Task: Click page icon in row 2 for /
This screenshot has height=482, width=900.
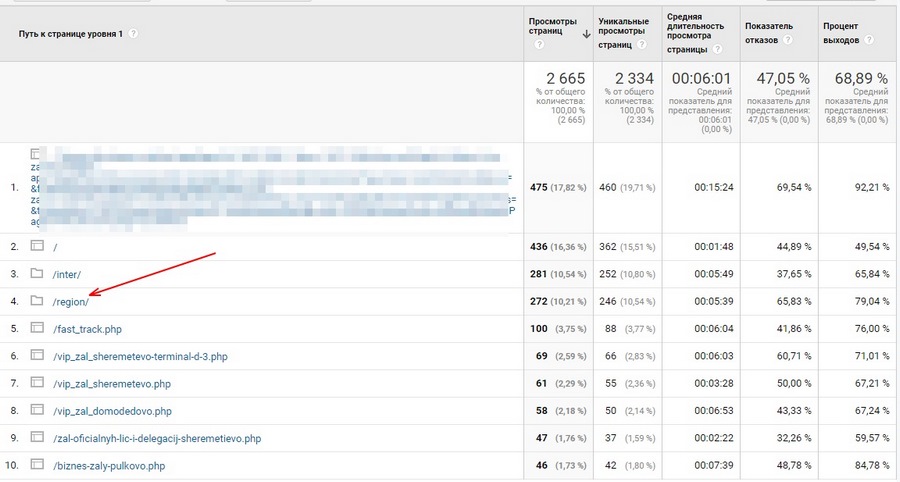Action: 37,246
